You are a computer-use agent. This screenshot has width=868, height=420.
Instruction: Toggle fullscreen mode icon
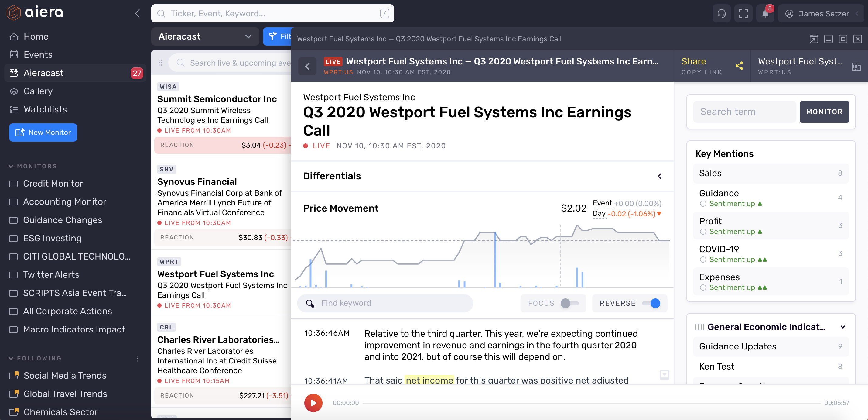click(x=743, y=13)
